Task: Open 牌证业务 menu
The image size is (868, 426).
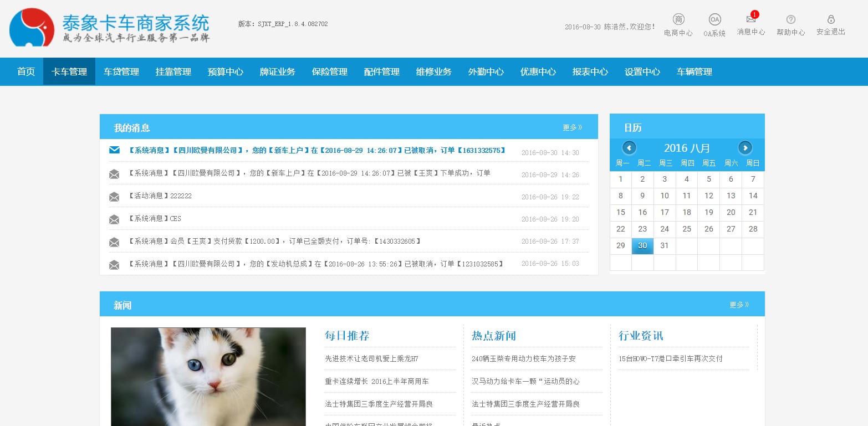Action: click(x=278, y=71)
